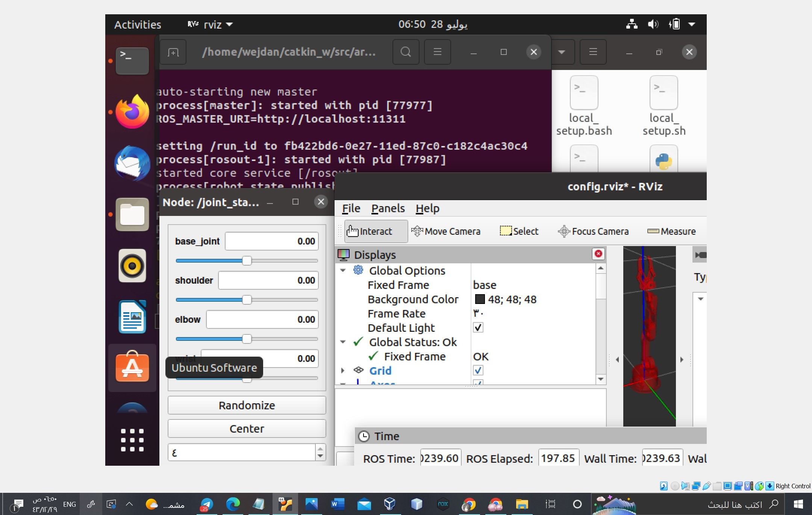Click the Center button
The width and height of the screenshot is (812, 515).
tap(247, 428)
